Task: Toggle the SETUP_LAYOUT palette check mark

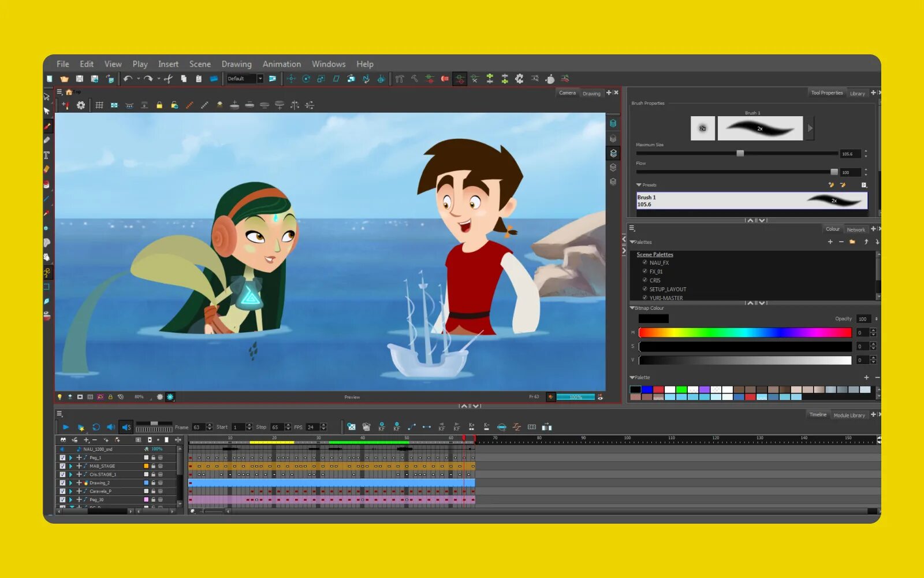Action: pyautogui.click(x=645, y=289)
